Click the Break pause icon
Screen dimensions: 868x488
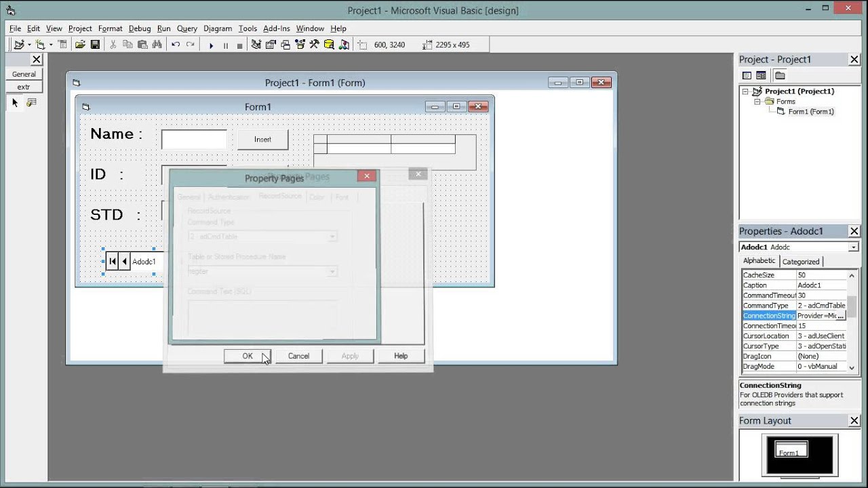(x=225, y=45)
